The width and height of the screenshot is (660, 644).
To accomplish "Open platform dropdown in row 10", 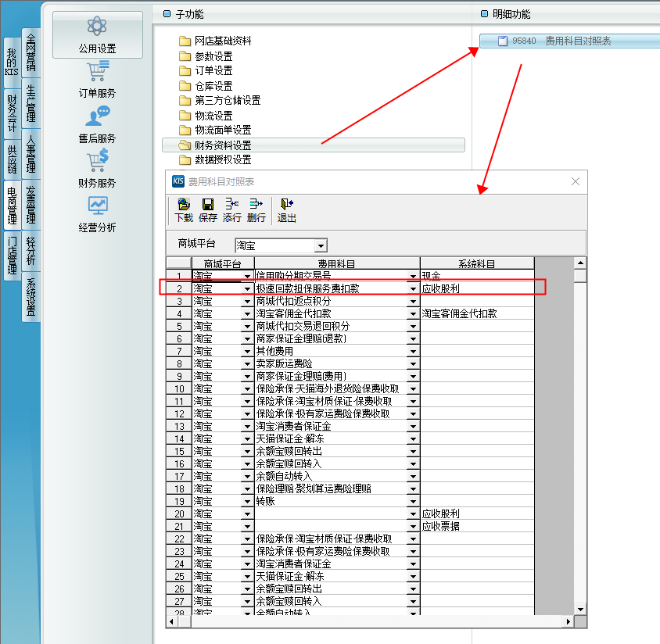I will coord(247,389).
